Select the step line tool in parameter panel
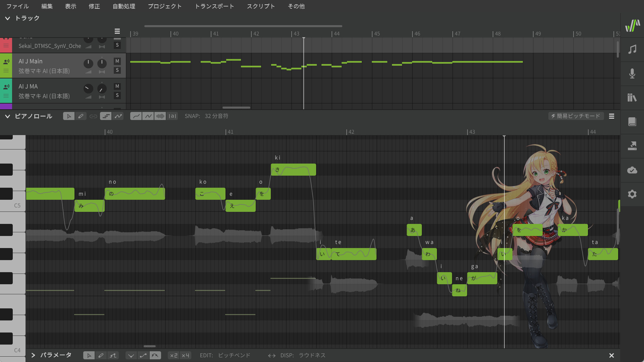This screenshot has width=644, height=362. (x=113, y=355)
